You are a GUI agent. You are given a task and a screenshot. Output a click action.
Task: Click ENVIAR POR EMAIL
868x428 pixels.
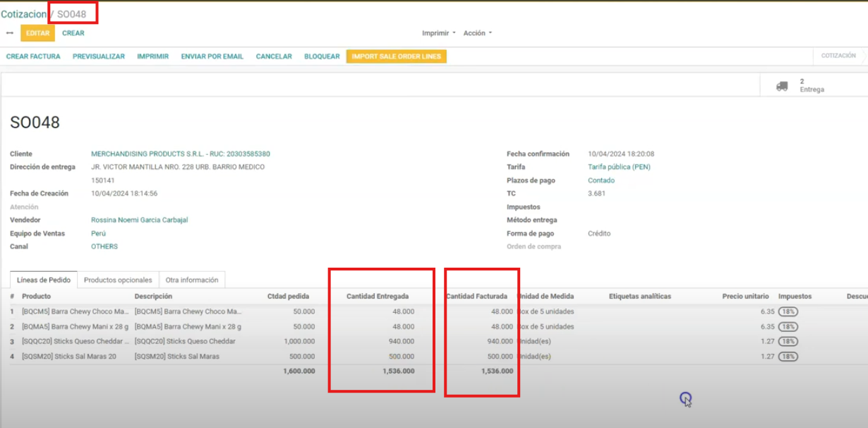point(212,57)
